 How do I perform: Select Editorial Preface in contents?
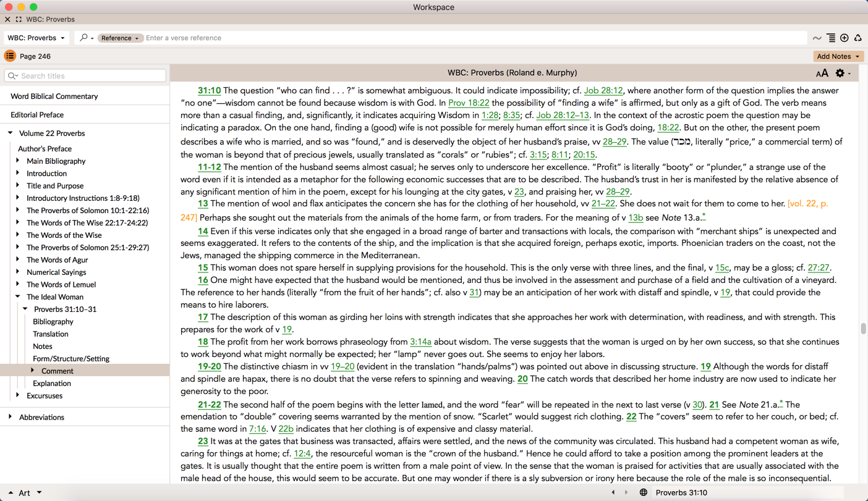(37, 115)
